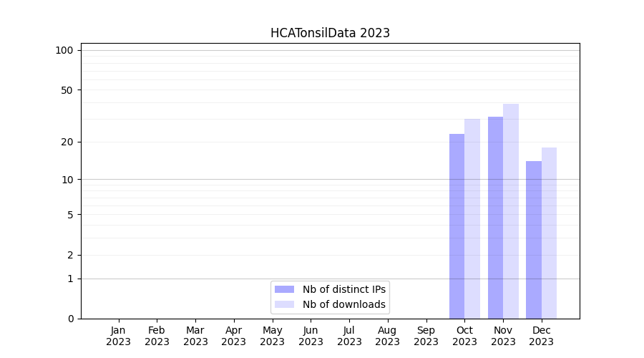Select the November downloads bar

[x=511, y=211]
